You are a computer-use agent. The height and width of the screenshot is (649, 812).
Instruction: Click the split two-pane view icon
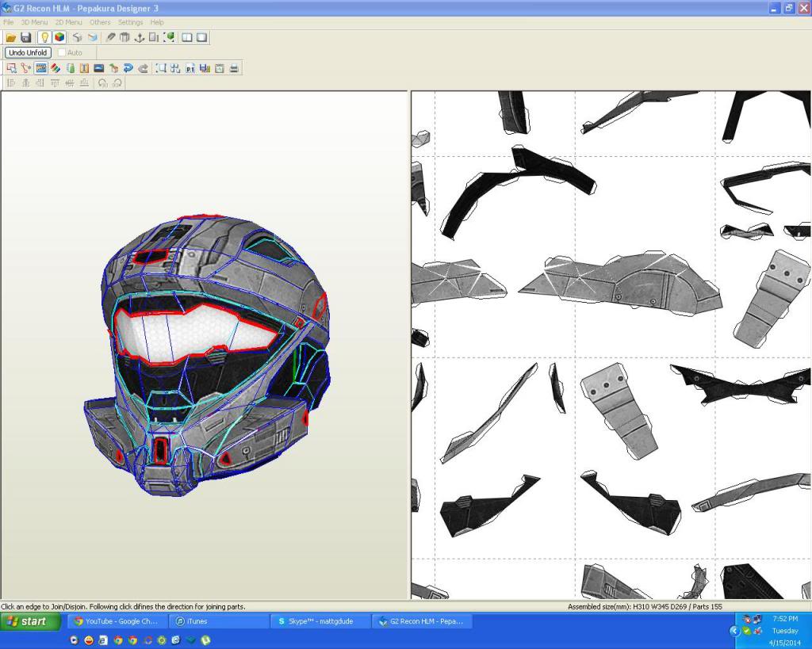click(x=187, y=37)
